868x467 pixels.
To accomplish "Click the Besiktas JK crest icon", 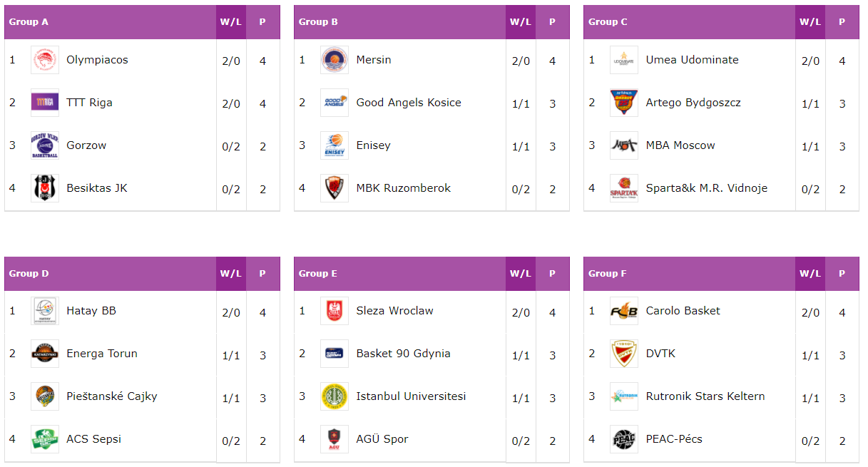I will click(x=45, y=188).
